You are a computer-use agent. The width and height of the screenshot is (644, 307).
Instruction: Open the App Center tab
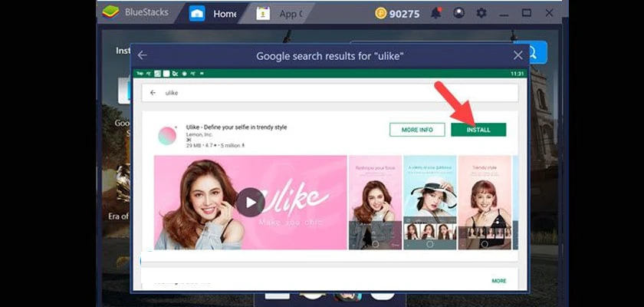(280, 14)
